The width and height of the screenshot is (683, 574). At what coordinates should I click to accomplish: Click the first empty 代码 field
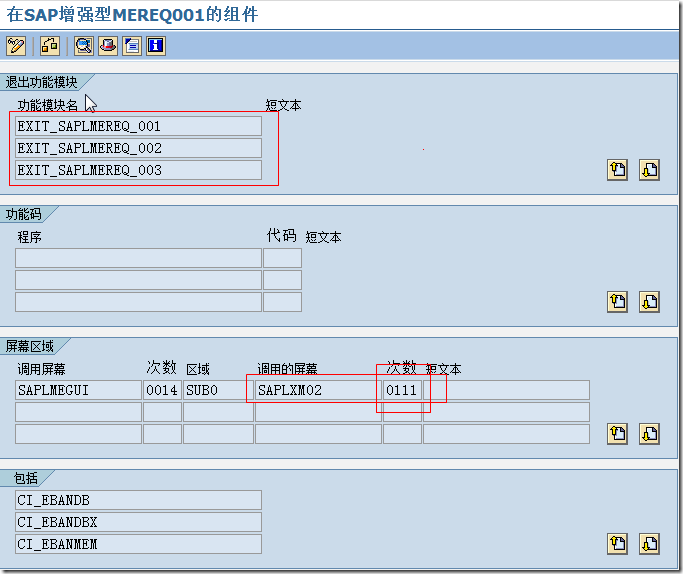click(282, 258)
